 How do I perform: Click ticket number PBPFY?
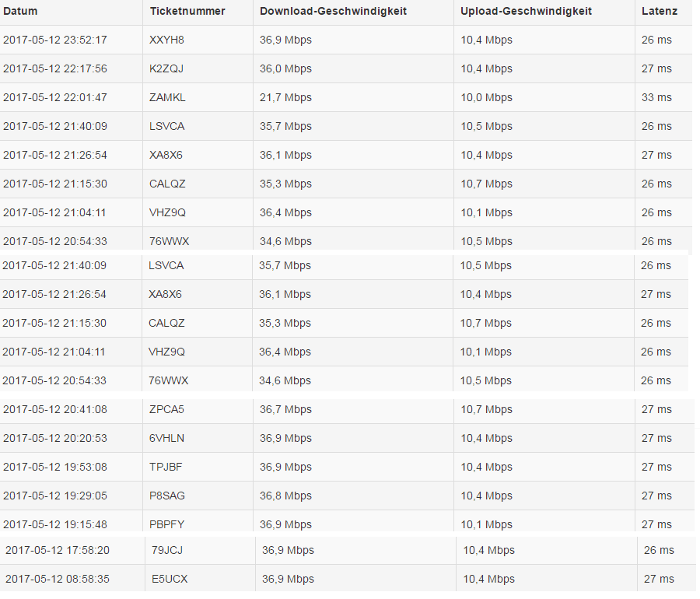pos(166,524)
